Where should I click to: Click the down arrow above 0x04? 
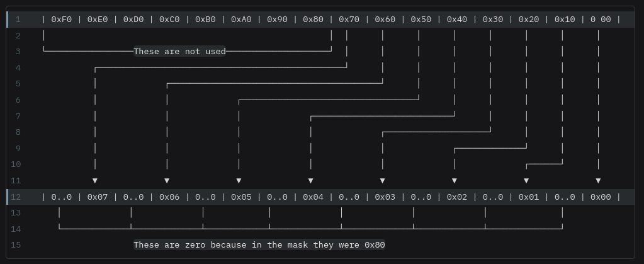(x=310, y=181)
